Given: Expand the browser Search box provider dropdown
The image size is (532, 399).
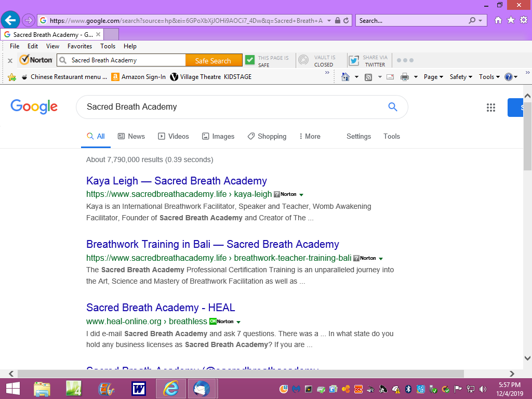Looking at the screenshot, I should tap(480, 21).
